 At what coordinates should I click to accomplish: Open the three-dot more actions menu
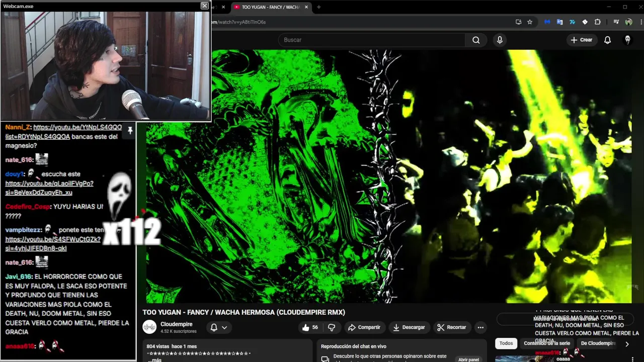[480, 327]
